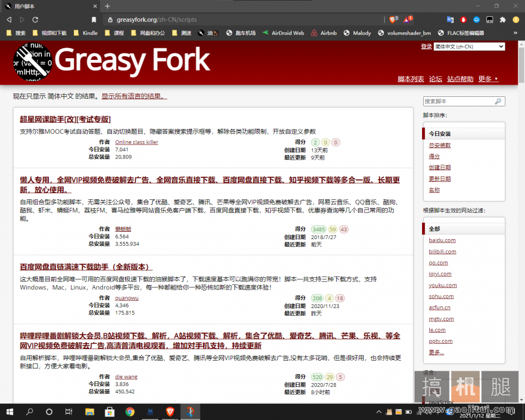Image resolution: width=525 pixels, height=420 pixels.
Task: Open the 油猴 bookmark
Action: [208, 33]
